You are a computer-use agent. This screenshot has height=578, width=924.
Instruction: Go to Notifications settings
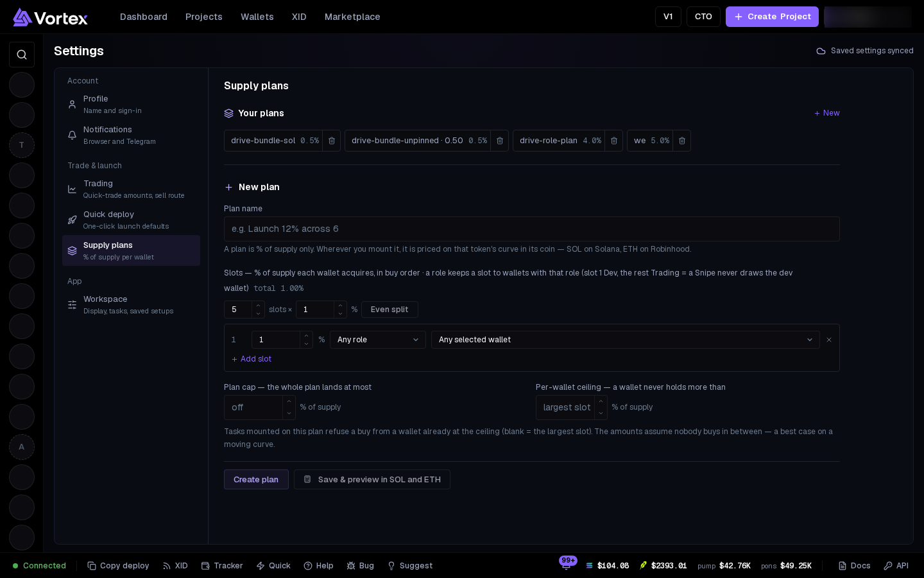tap(131, 135)
